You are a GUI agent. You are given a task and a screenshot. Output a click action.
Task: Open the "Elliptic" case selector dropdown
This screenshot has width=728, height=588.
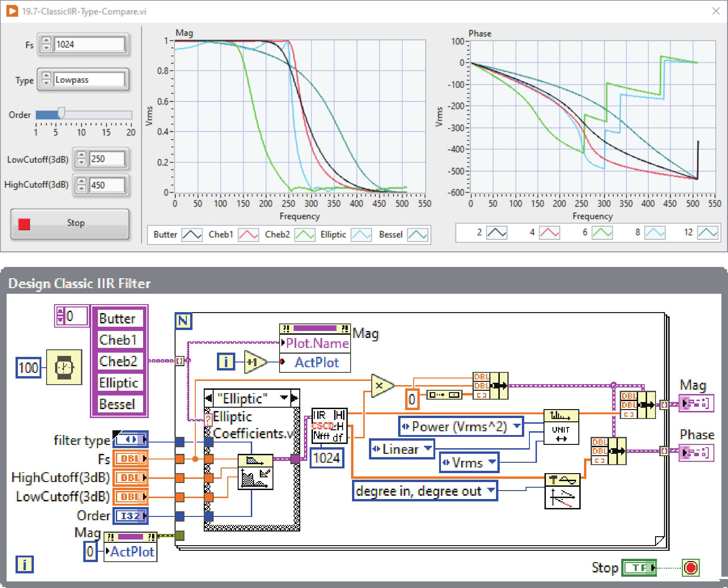pyautogui.click(x=284, y=398)
